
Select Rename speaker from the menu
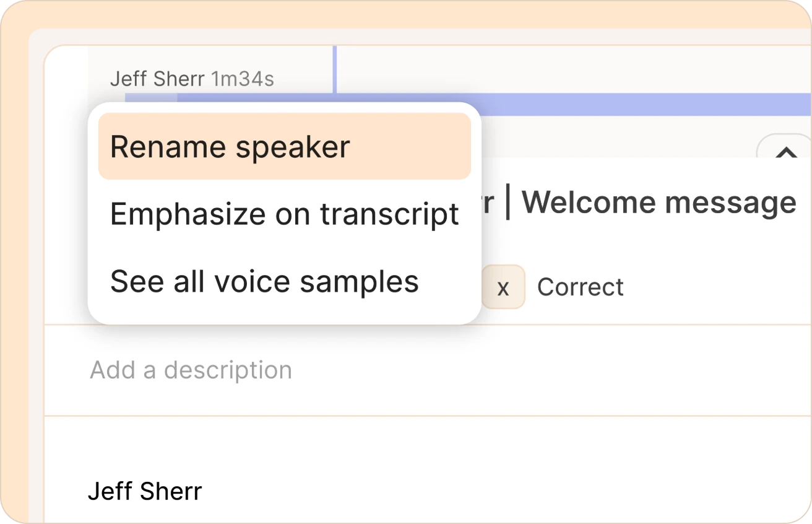point(284,147)
